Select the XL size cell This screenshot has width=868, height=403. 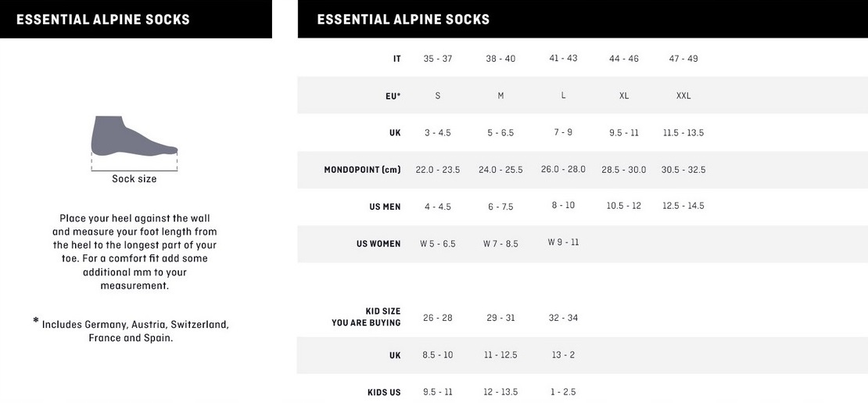pos(624,95)
